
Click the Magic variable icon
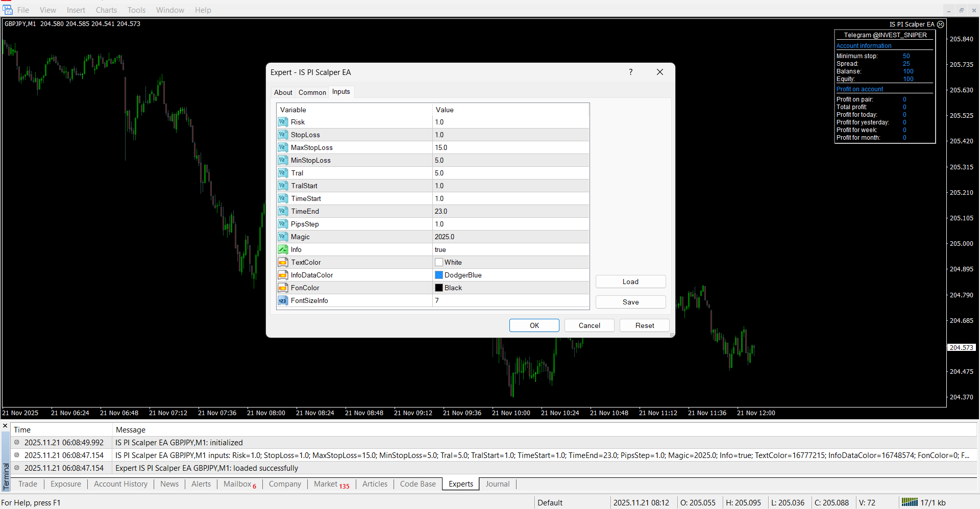pyautogui.click(x=283, y=237)
